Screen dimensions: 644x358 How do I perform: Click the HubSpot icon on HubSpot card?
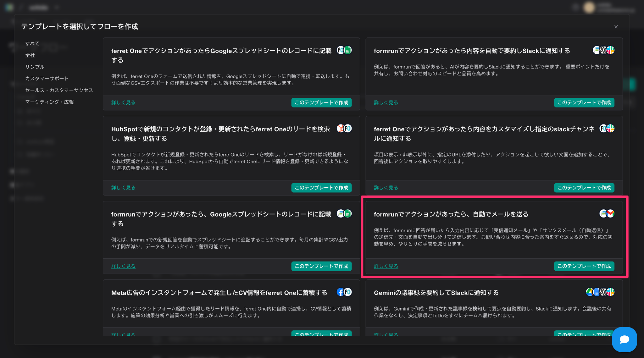[x=340, y=129]
